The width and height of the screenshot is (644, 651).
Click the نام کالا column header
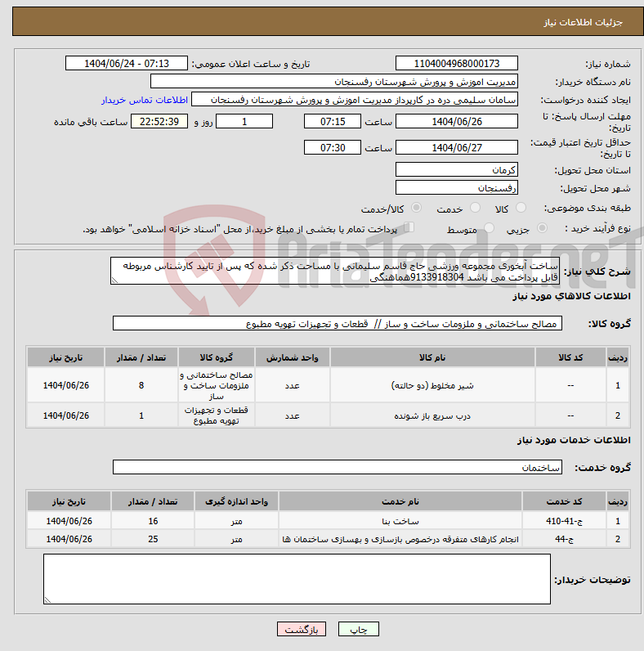coord(432,357)
